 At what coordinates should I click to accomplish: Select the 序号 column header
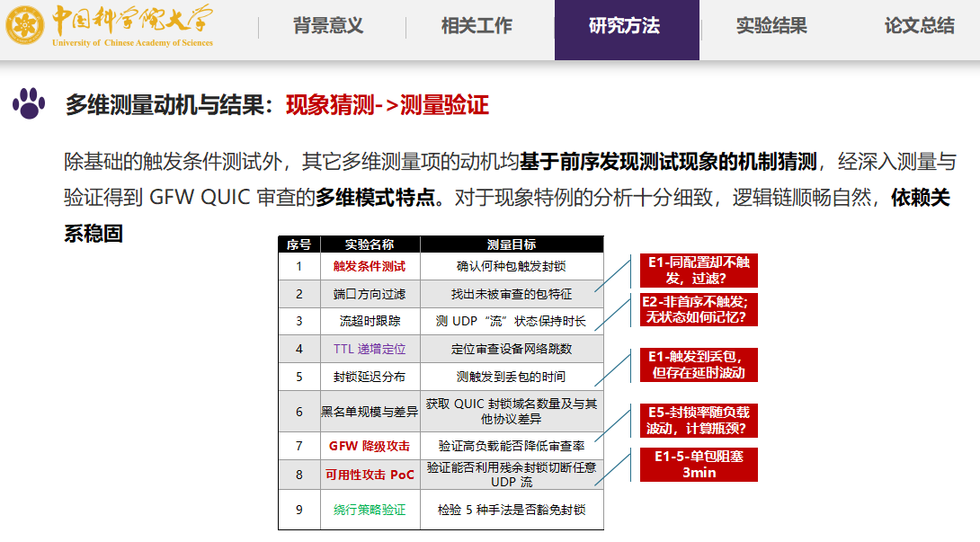(x=298, y=244)
